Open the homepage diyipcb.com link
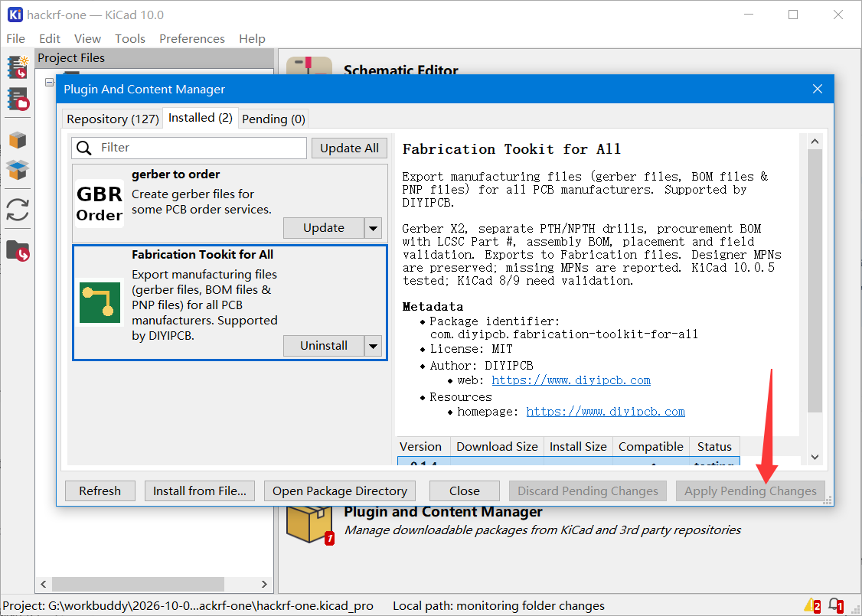Image resolution: width=862 pixels, height=616 pixels. coord(606,412)
